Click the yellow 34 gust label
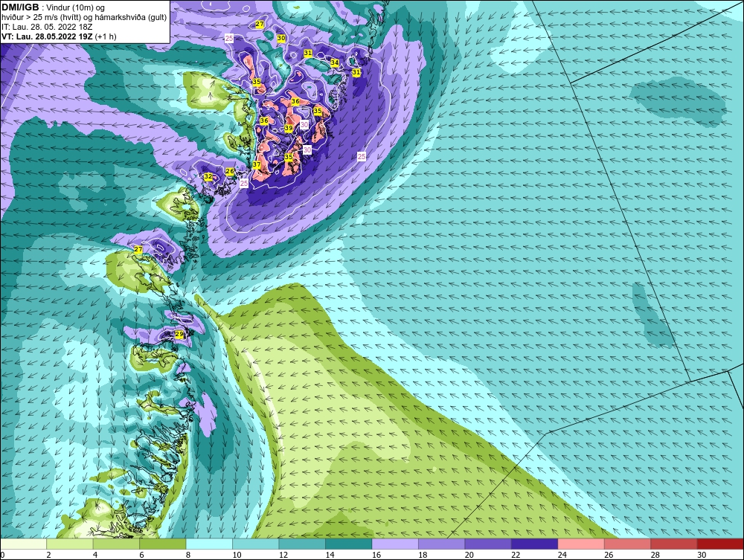The height and width of the screenshot is (560, 744). point(335,62)
